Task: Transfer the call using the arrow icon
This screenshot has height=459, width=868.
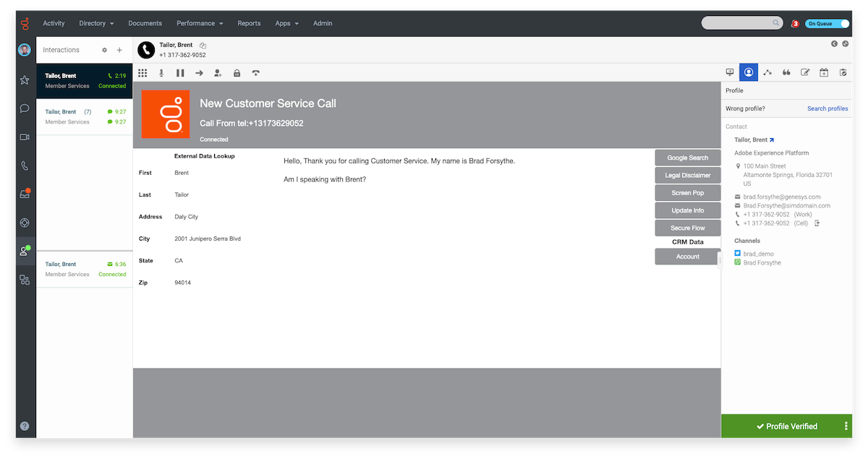Action: coord(199,72)
